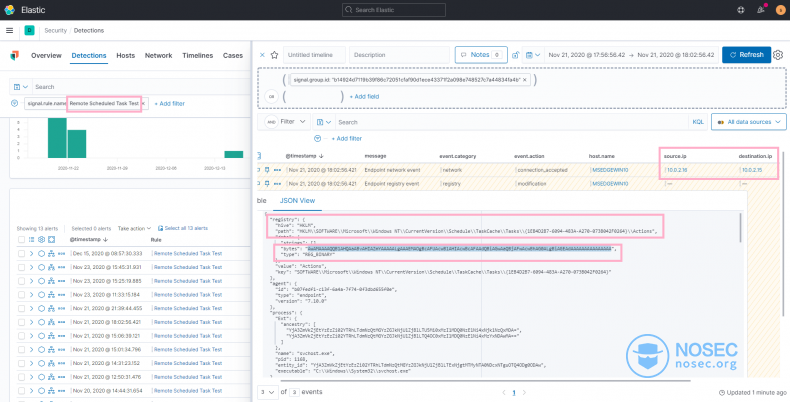Open events-per-page dropdown showing 3
Viewport: 790px width, 402px height.
(x=267, y=392)
